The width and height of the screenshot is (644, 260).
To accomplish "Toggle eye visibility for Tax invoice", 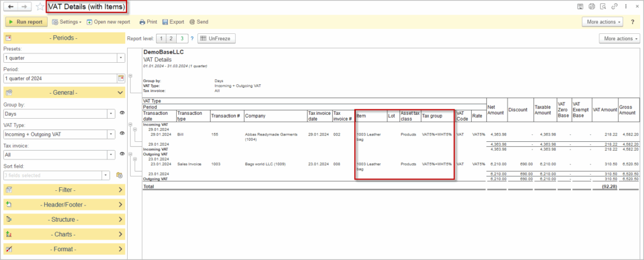I will coord(121,154).
